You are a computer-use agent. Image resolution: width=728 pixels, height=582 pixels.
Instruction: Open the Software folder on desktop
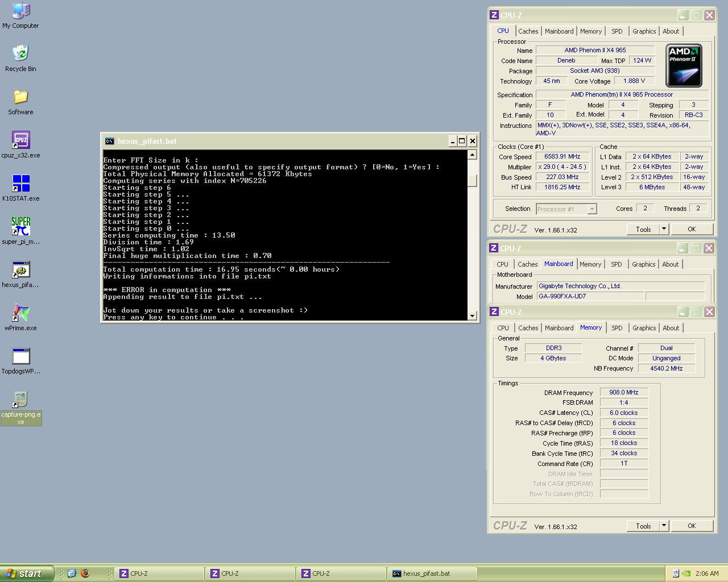20,102
